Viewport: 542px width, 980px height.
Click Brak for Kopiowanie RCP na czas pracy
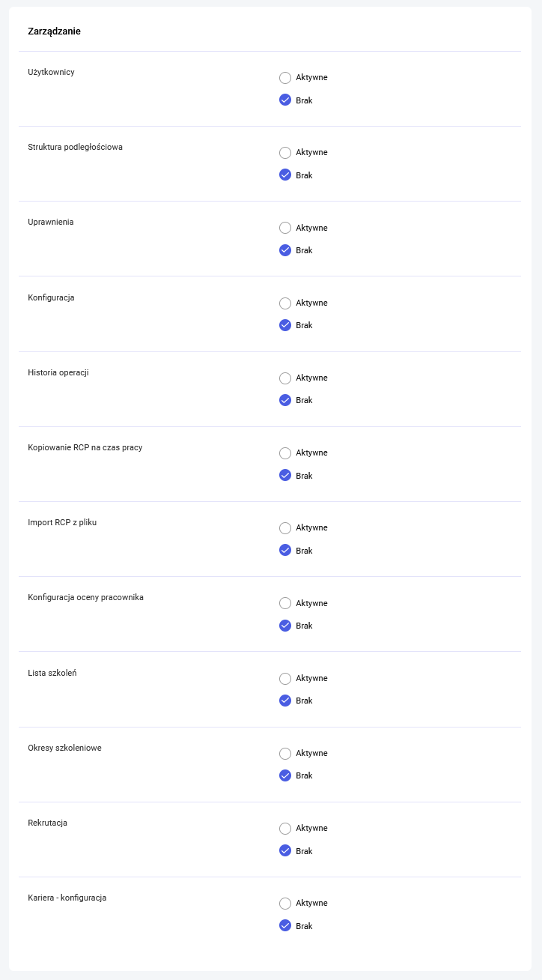[285, 475]
